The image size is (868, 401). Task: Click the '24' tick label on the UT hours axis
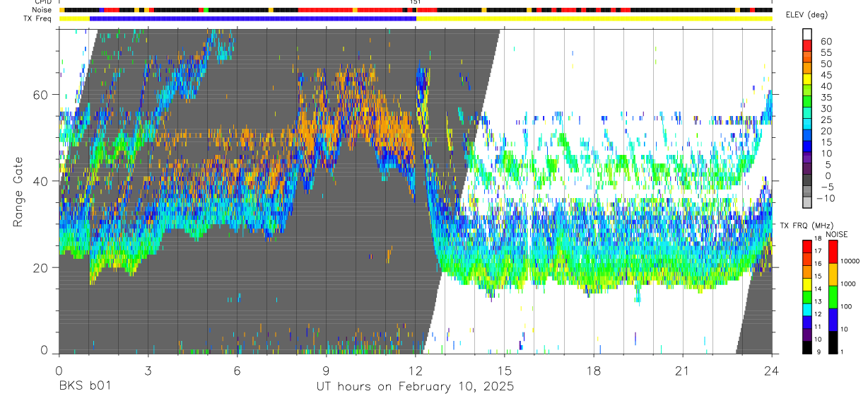772,371
